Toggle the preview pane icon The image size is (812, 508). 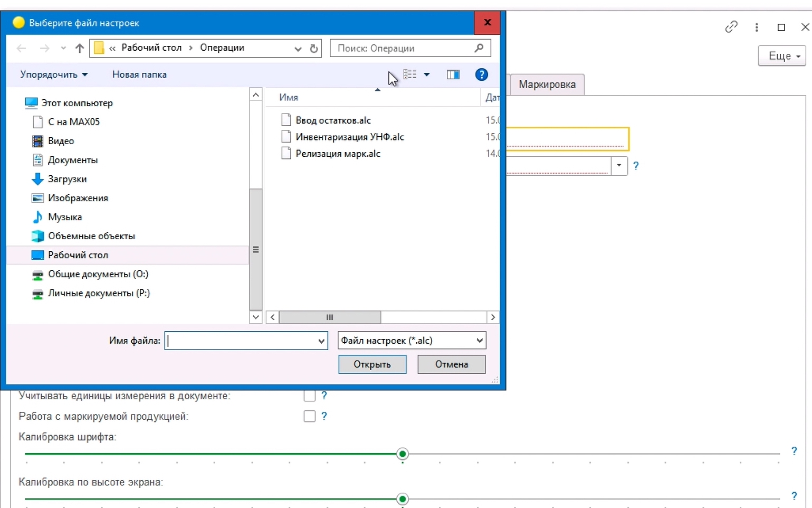(453, 74)
